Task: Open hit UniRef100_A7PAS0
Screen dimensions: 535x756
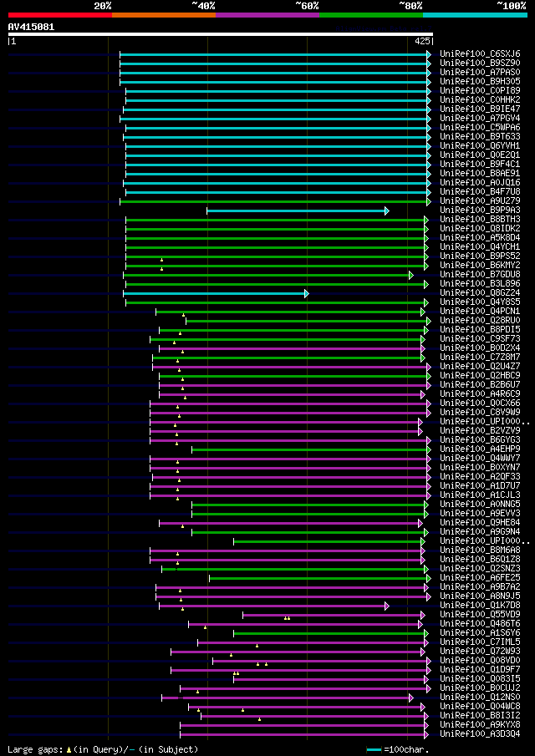Action: (x=480, y=73)
